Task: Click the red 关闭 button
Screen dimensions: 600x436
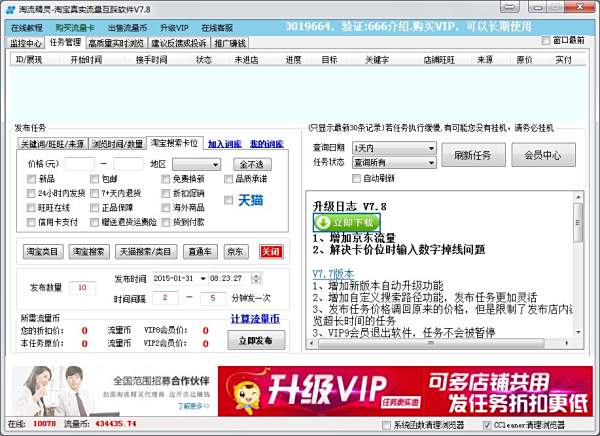Action: tap(271, 252)
